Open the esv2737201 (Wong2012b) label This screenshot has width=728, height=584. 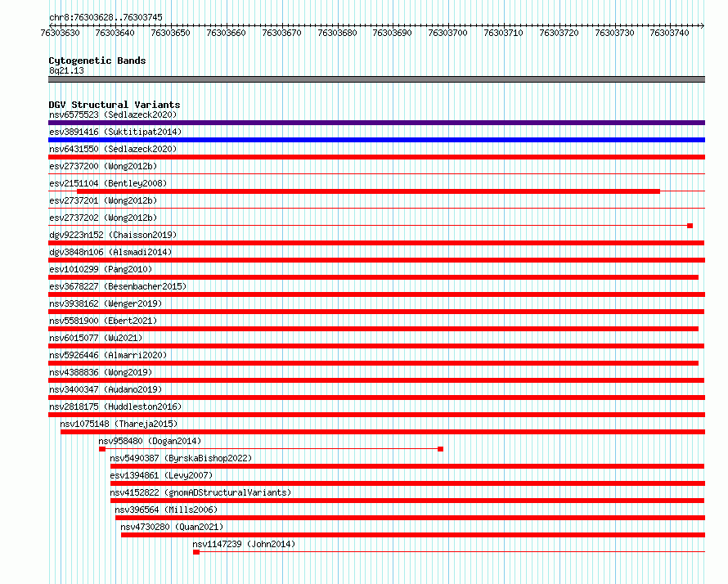103,200
